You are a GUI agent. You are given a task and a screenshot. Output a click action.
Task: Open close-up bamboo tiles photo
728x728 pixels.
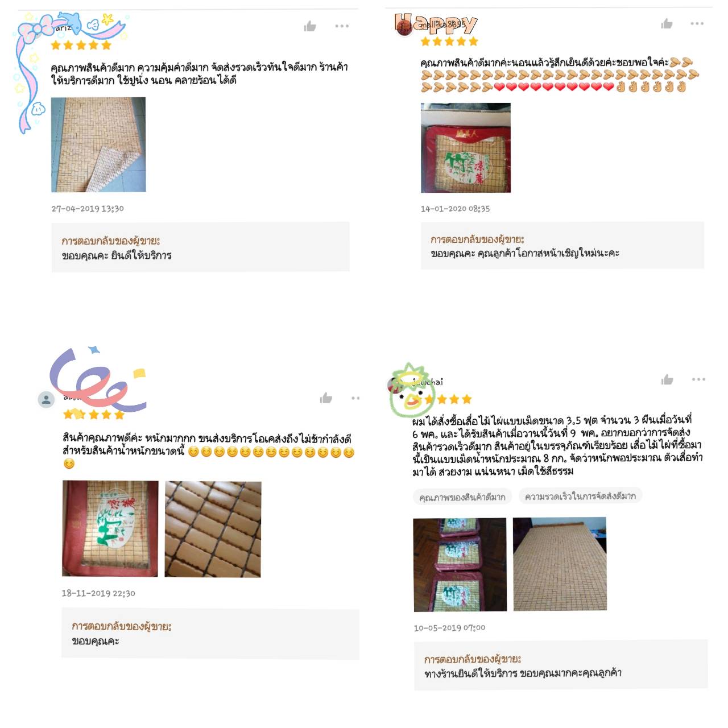pos(213,530)
